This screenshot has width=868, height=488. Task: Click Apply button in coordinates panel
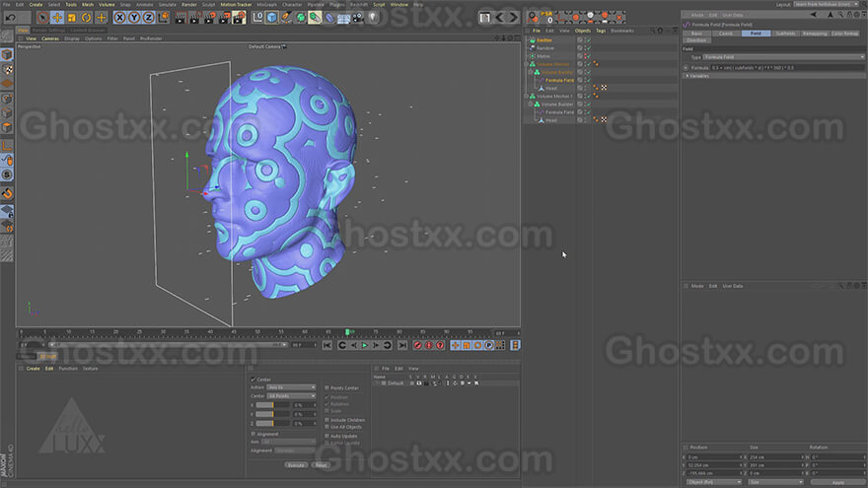point(837,482)
